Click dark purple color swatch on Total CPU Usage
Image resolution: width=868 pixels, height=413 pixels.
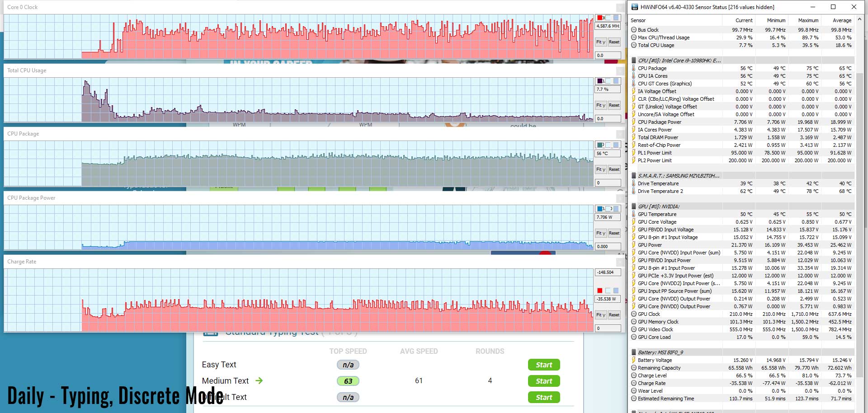point(600,81)
